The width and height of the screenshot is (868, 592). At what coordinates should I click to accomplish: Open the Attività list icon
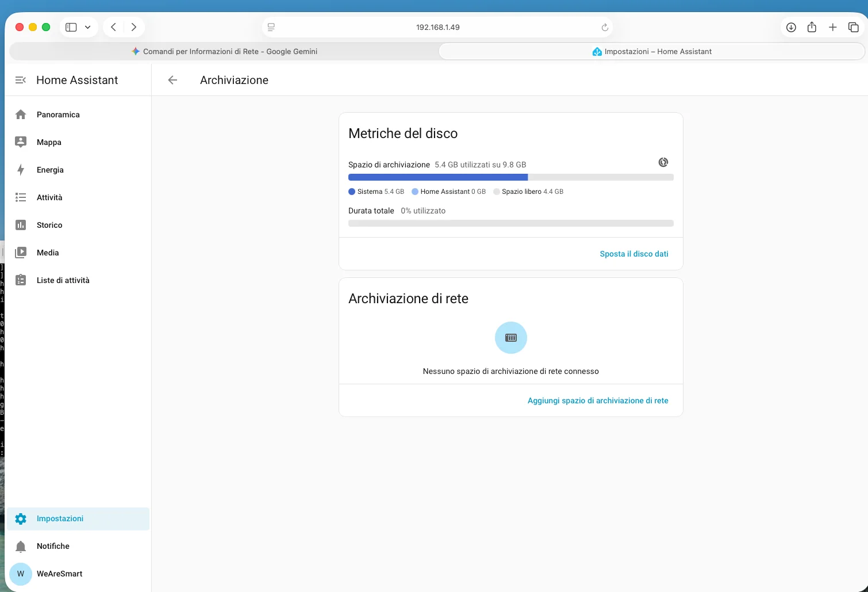point(21,197)
